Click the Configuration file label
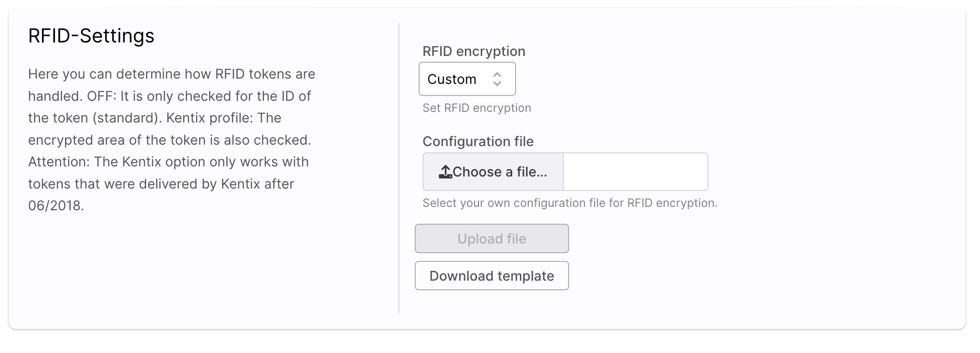Screen dimensions: 980x353 (x=478, y=141)
